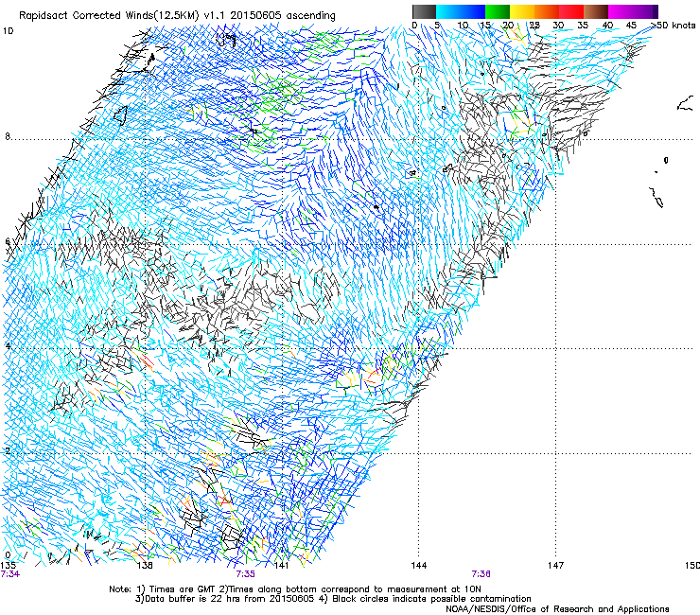Click the purple time stamp '7:34'

(10, 574)
